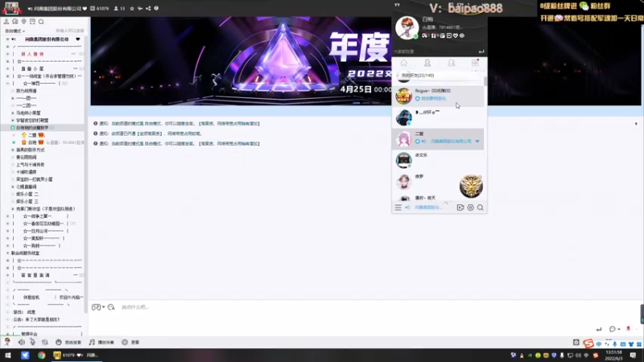This screenshot has height=362, width=644.
Task: Click the airplane invite icon in header
Action: (140, 8)
